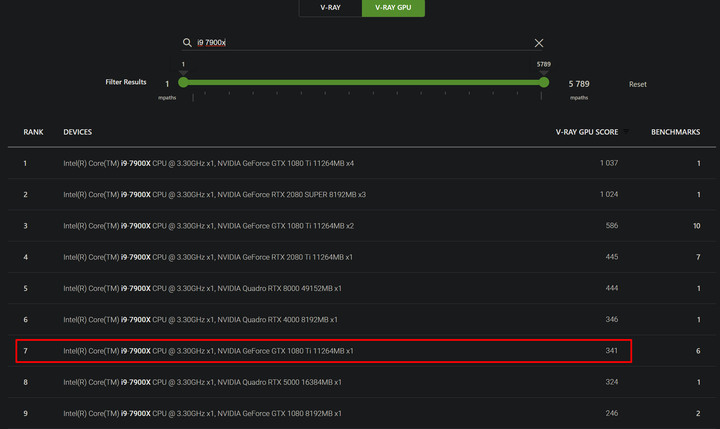The width and height of the screenshot is (720, 429).
Task: Select the V-RAY GPU tab
Action: (393, 8)
